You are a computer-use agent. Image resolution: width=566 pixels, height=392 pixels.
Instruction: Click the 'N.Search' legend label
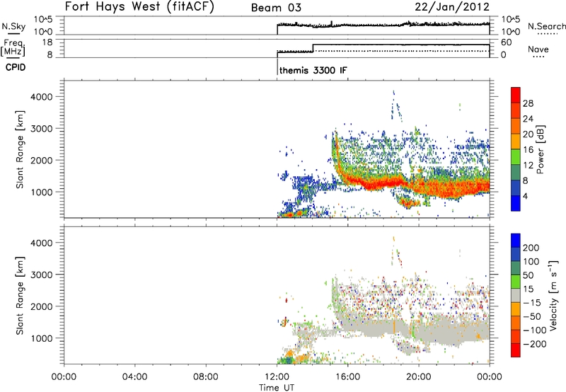[546, 26]
